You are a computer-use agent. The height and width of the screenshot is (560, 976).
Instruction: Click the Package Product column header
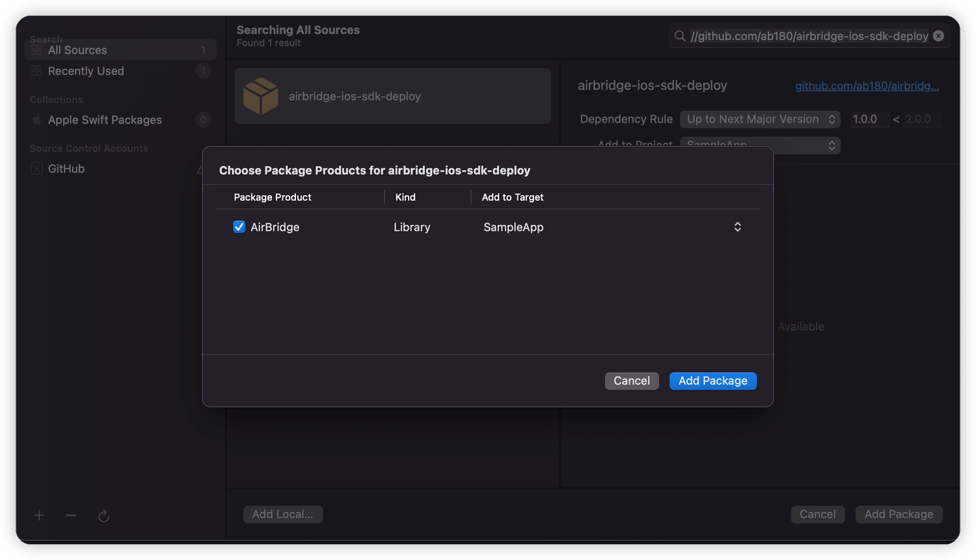(273, 197)
